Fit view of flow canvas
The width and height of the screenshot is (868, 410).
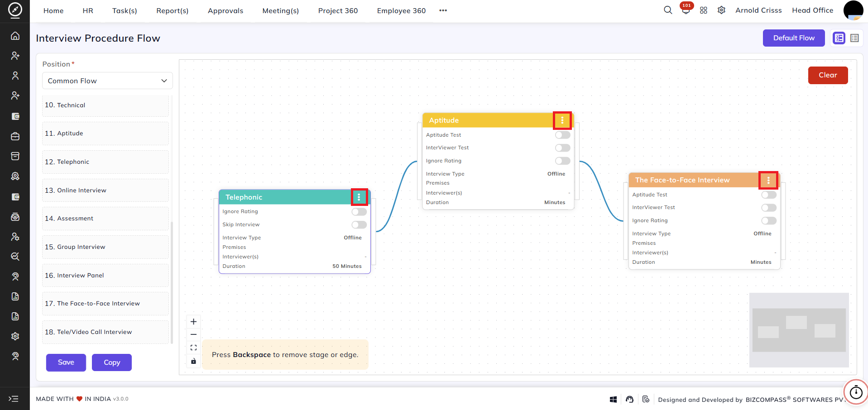tap(193, 348)
